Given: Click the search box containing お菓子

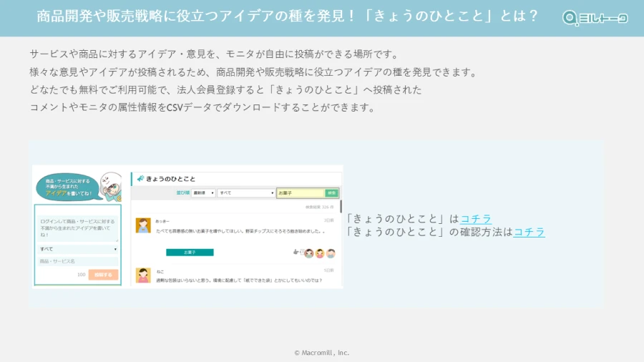Looking at the screenshot, I should [301, 193].
